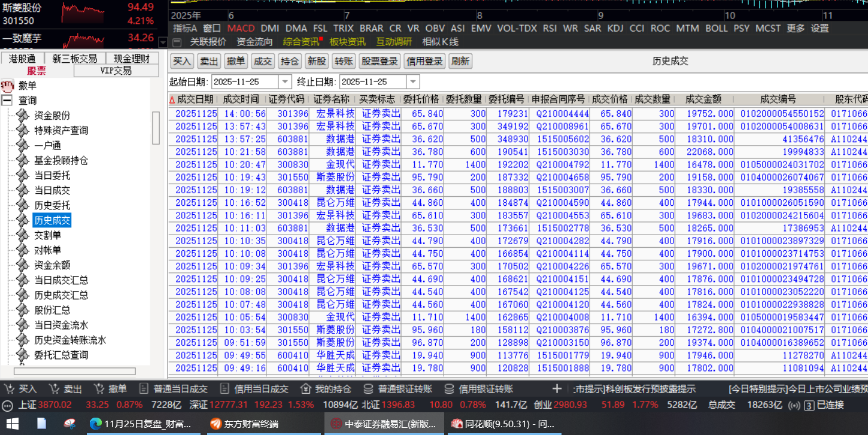This screenshot has width=868, height=435.
Task: Click the 股票登录 button
Action: pos(380,61)
